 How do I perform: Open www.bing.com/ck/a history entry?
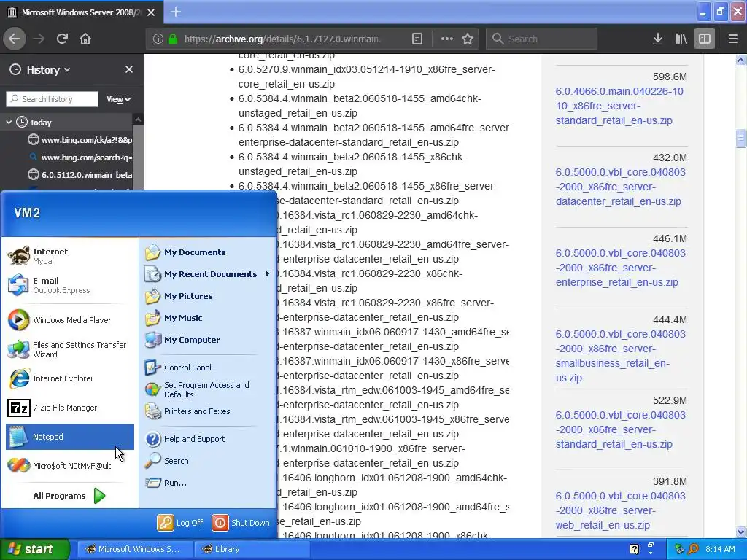pos(80,140)
